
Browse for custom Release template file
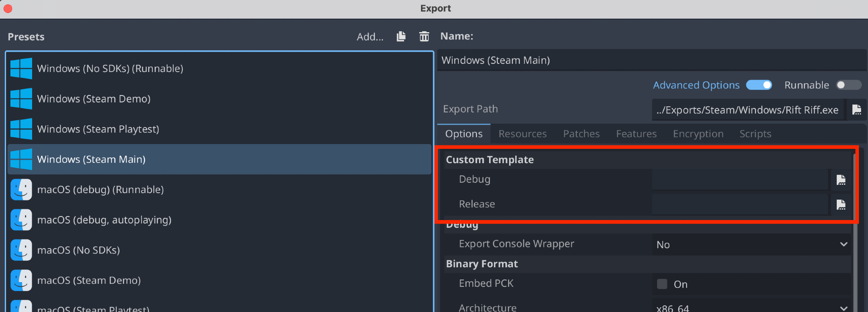point(841,204)
